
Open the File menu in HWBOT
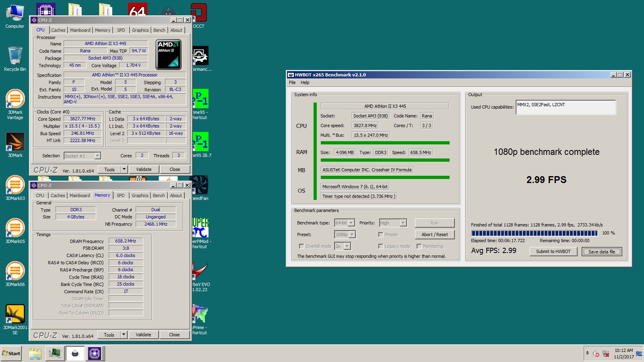click(292, 82)
